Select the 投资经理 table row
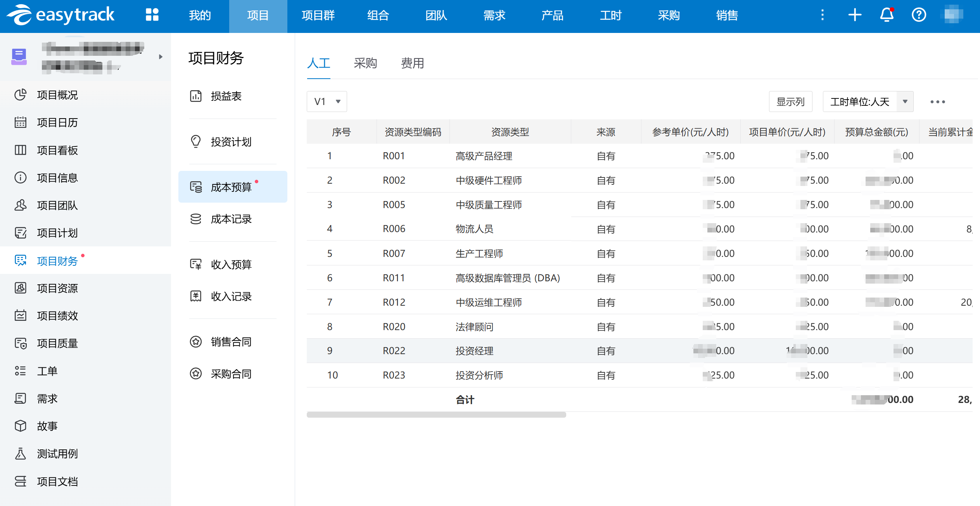Screen dimensions: 980x506 click(x=640, y=351)
